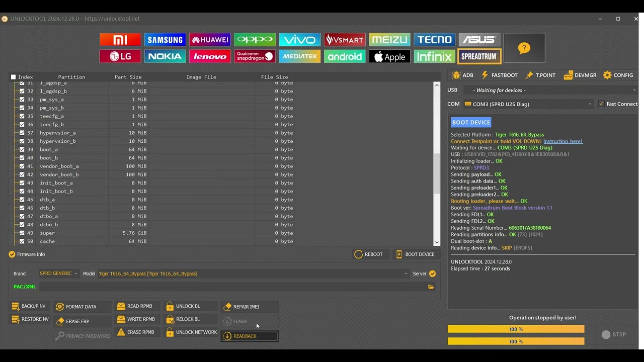Toggle the boot_a partition checkbox
This screenshot has height=362, width=644.
pyautogui.click(x=22, y=149)
